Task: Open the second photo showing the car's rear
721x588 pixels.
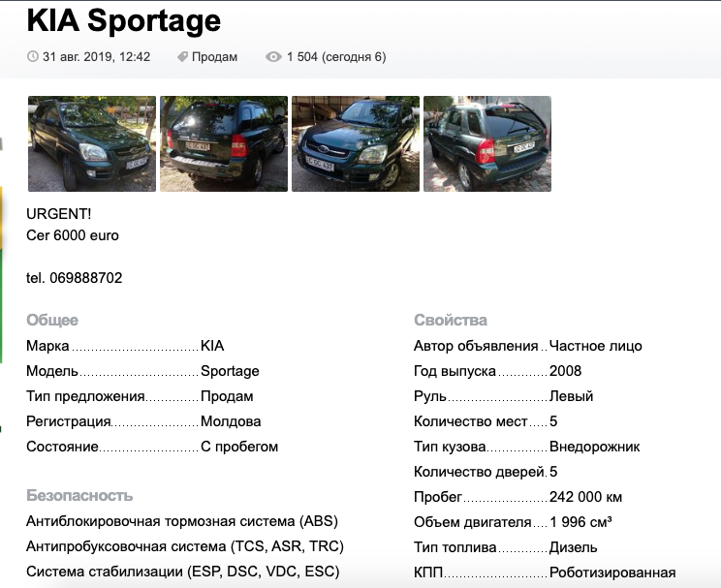Action: tap(224, 143)
